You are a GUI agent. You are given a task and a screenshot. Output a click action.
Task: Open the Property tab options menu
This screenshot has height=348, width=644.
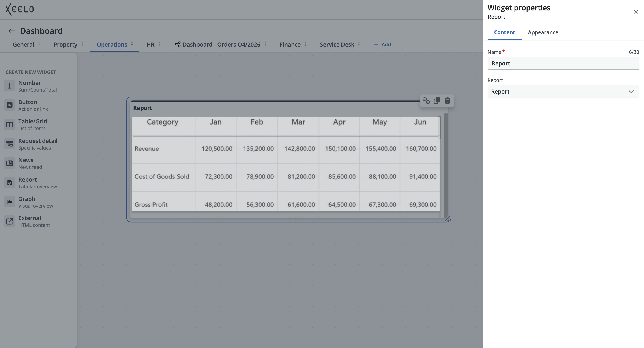(82, 45)
